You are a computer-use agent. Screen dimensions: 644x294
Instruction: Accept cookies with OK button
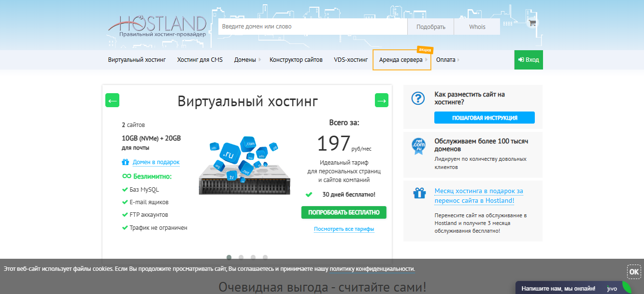pos(634,271)
